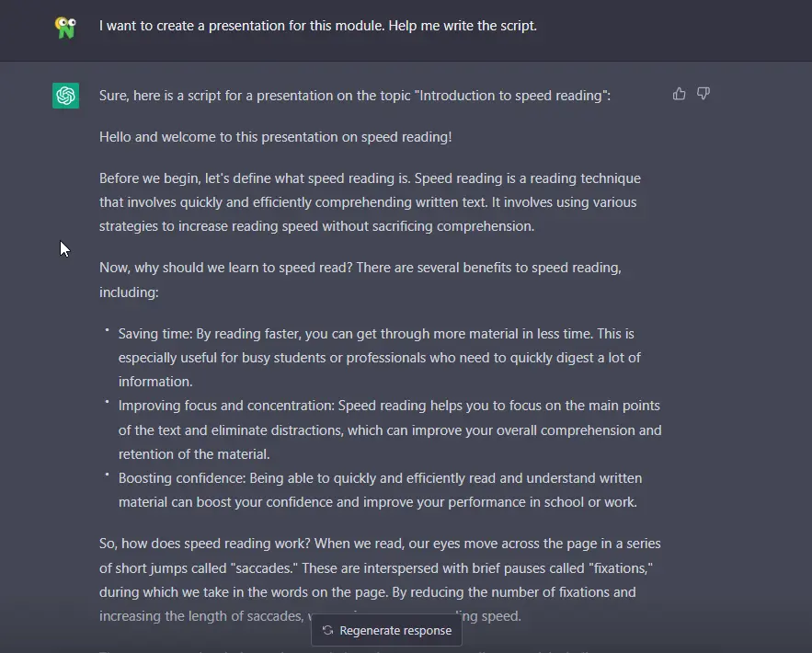Click the circular arrows icon beside Regenerate

click(x=327, y=631)
